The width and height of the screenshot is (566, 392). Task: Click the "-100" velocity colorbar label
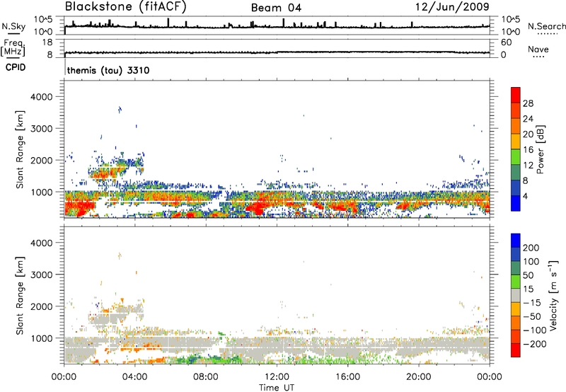pos(534,330)
